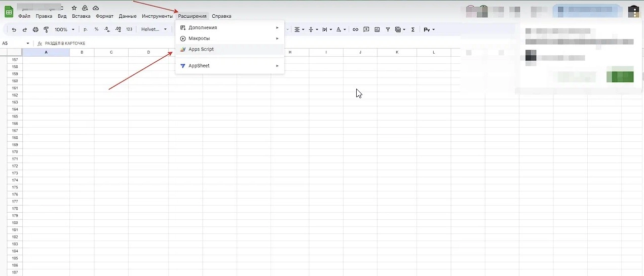Click the Redo arrow in the toolbar
Viewport: 644px width, 276px height.
[24, 30]
